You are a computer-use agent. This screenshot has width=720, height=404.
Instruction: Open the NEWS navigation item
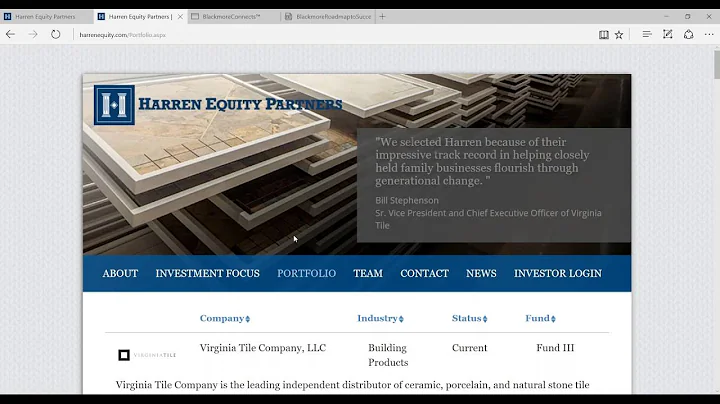click(x=481, y=273)
